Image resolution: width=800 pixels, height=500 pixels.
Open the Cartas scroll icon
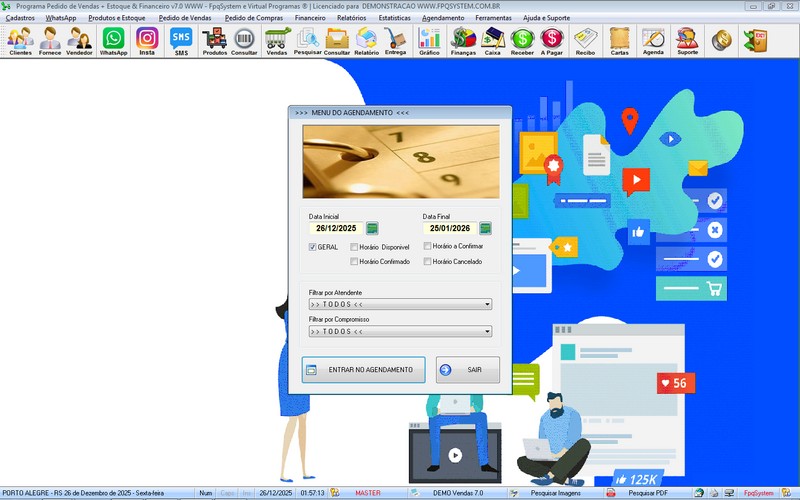coord(619,41)
